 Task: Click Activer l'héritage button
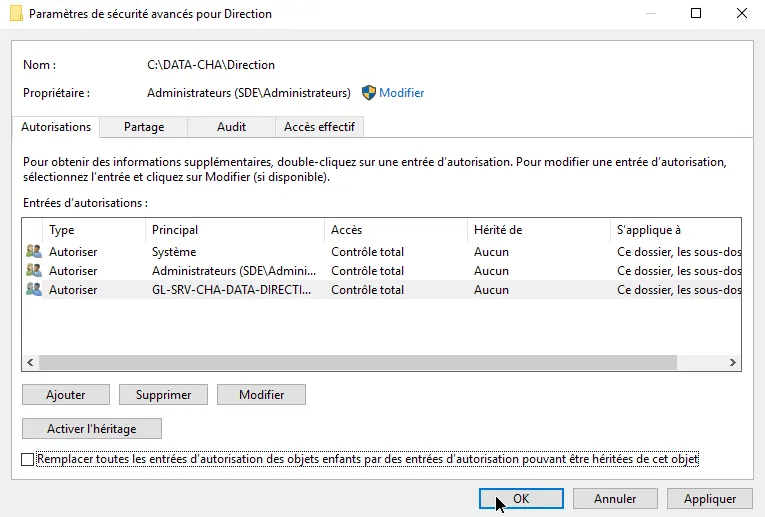[91, 429]
